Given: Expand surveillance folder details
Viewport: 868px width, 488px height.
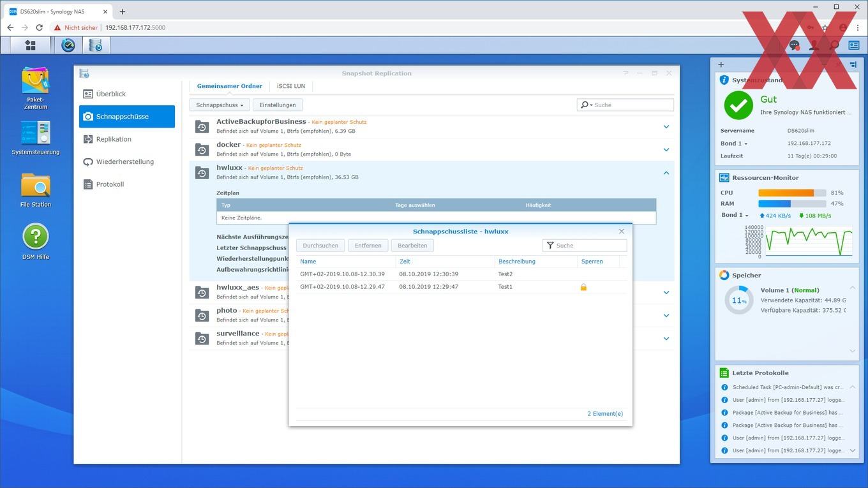Looking at the screenshot, I should click(x=666, y=338).
